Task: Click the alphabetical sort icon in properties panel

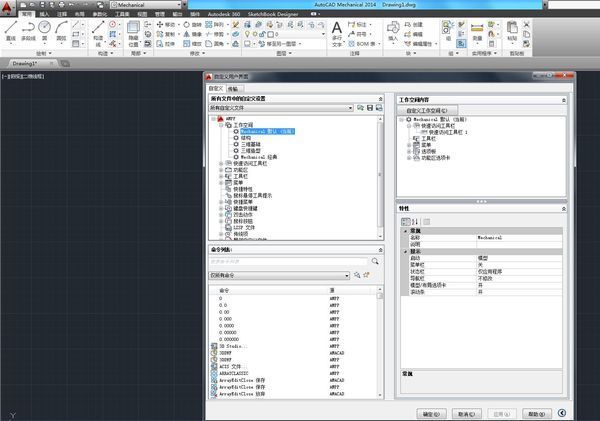Action: (415, 222)
